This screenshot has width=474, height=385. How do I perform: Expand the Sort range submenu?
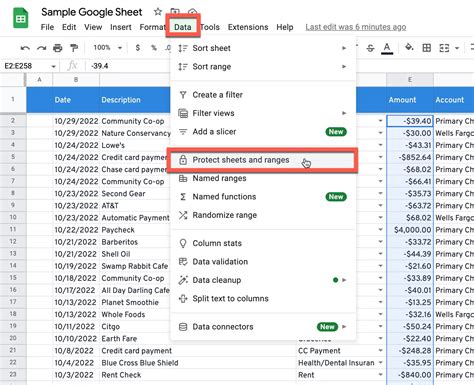pos(263,67)
